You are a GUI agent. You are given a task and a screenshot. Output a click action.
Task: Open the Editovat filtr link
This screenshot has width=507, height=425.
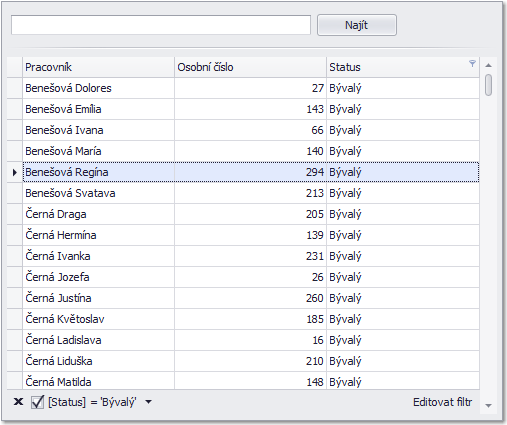(442, 402)
